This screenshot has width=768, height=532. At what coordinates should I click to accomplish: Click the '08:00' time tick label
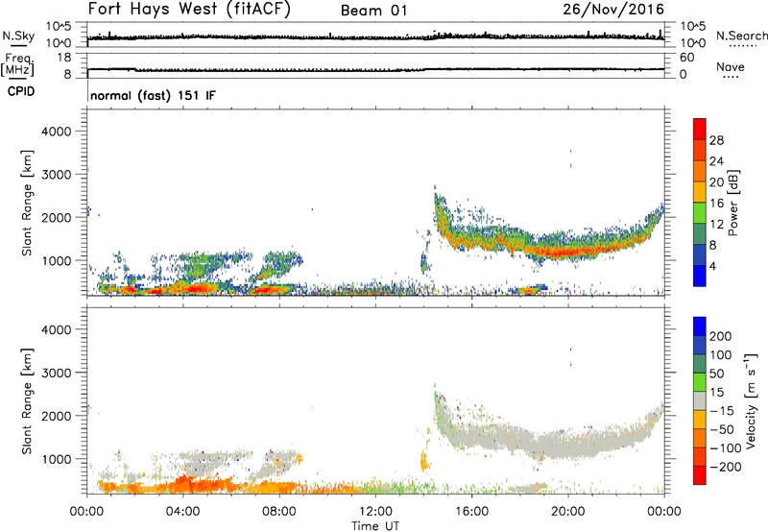tap(279, 512)
